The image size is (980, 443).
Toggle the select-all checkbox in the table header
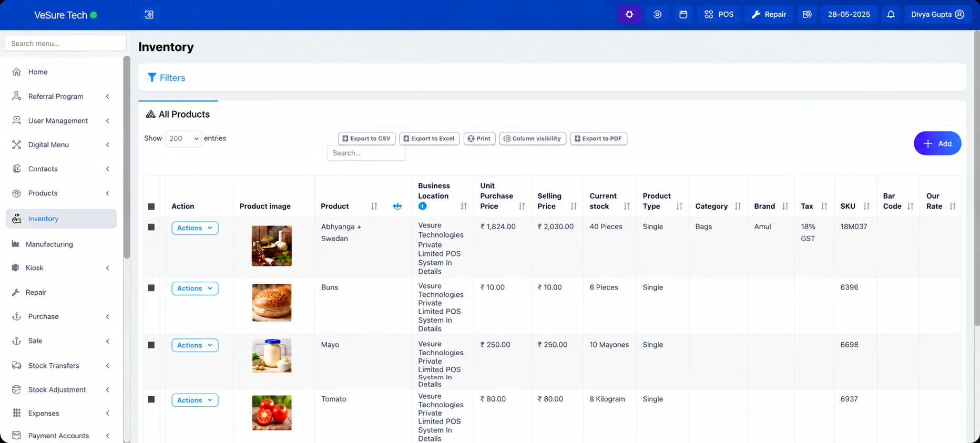[151, 207]
